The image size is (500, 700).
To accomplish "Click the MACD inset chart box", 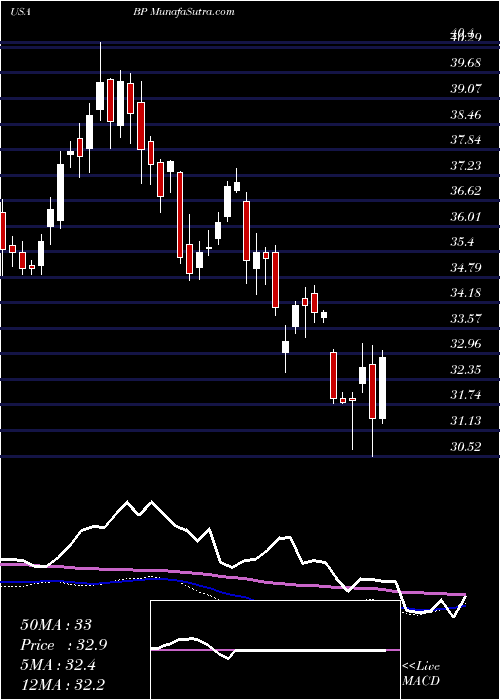I will pos(275,650).
